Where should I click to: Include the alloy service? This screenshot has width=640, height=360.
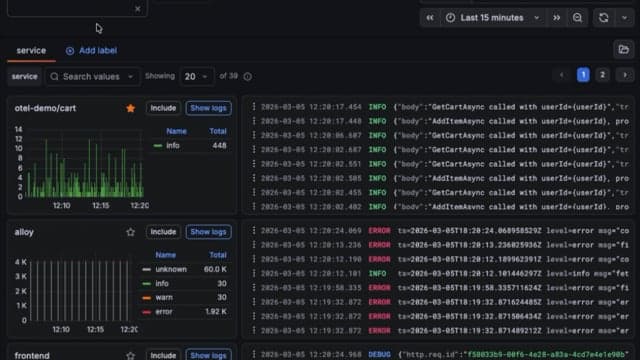click(x=163, y=232)
